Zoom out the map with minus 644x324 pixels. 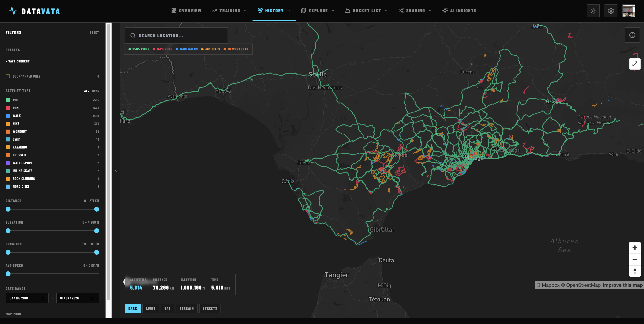(635, 260)
